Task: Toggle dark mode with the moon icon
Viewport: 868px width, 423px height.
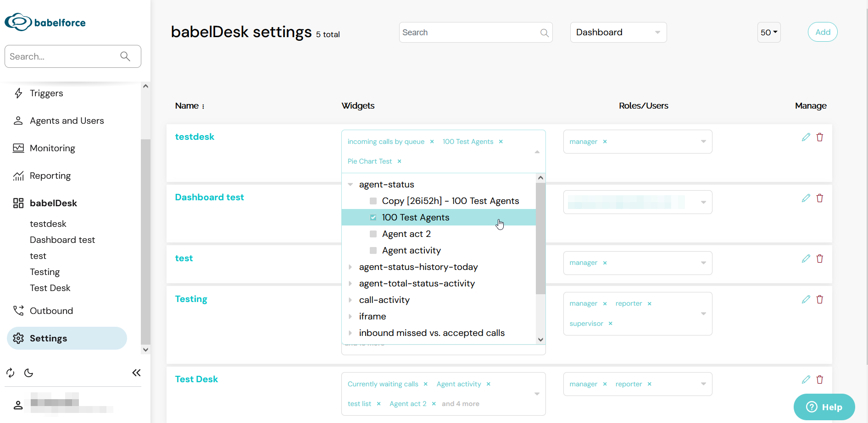Action: (29, 373)
